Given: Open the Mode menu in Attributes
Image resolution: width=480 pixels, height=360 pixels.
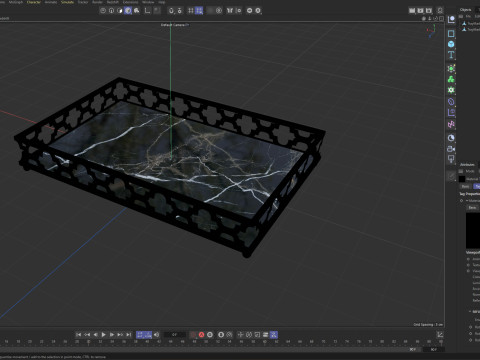Looking at the screenshot, I should (x=470, y=171).
